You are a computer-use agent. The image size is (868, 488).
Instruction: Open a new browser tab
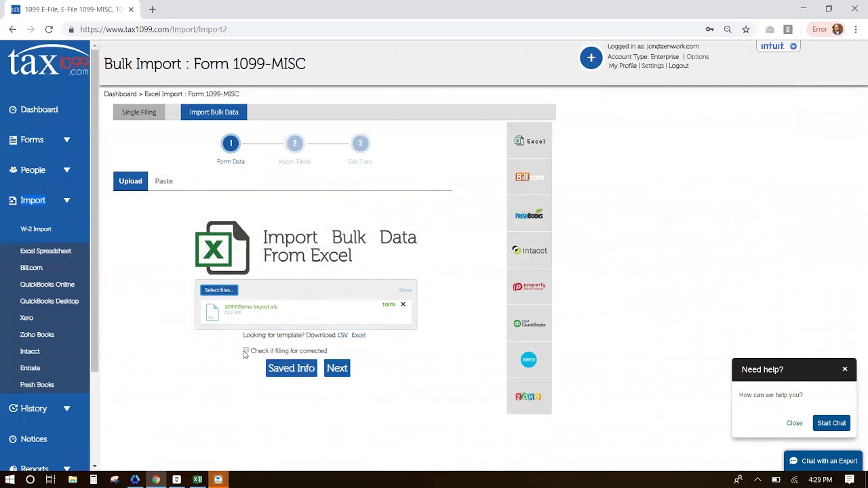pos(152,9)
